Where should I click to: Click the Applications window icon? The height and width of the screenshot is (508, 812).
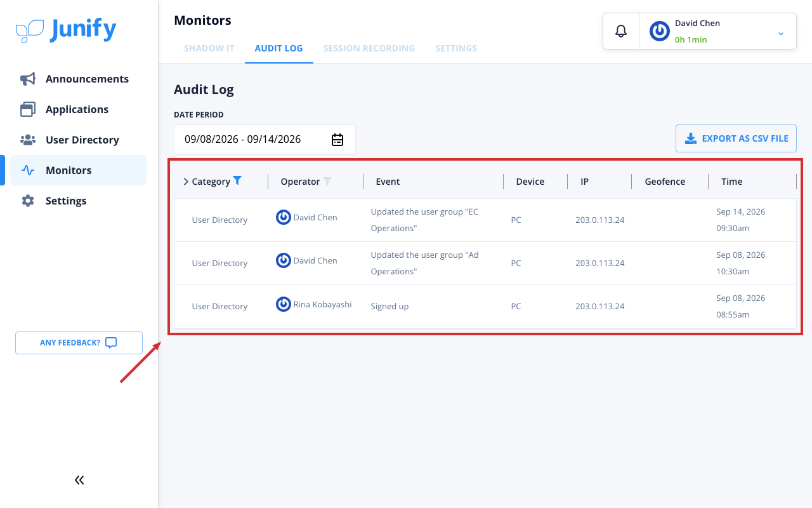pos(28,109)
